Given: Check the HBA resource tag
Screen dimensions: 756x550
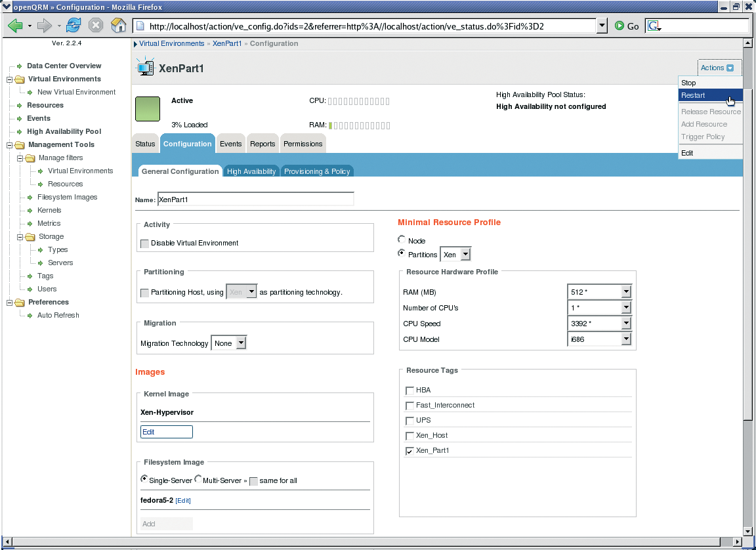Looking at the screenshot, I should (x=409, y=391).
